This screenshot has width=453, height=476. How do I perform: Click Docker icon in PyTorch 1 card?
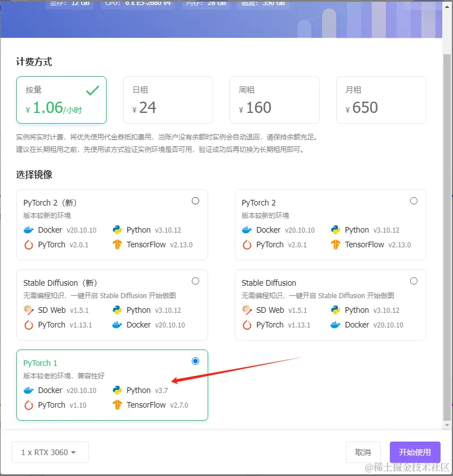point(29,390)
